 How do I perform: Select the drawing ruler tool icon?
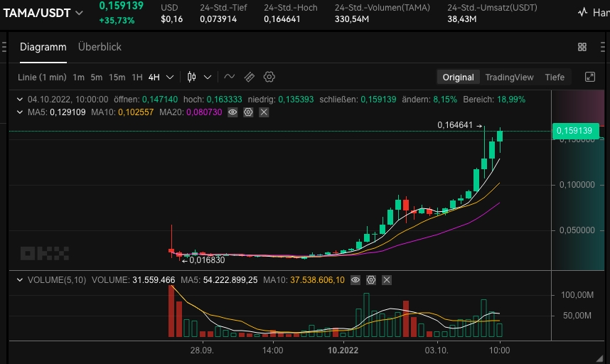point(249,77)
